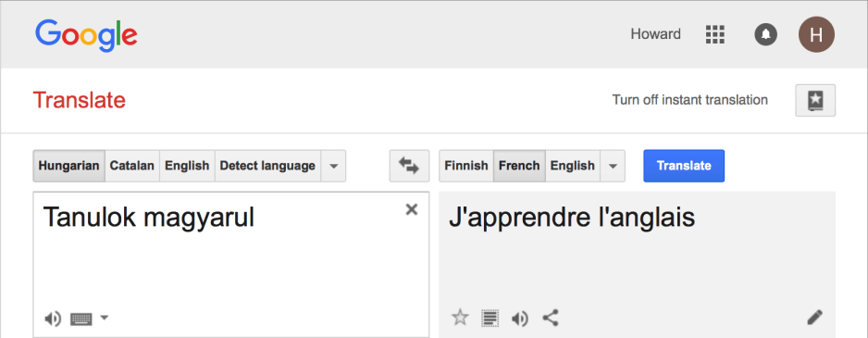Viewport: 868px width, 338px height.
Task: Turn on the virtual keyboard icon
Action: [81, 319]
